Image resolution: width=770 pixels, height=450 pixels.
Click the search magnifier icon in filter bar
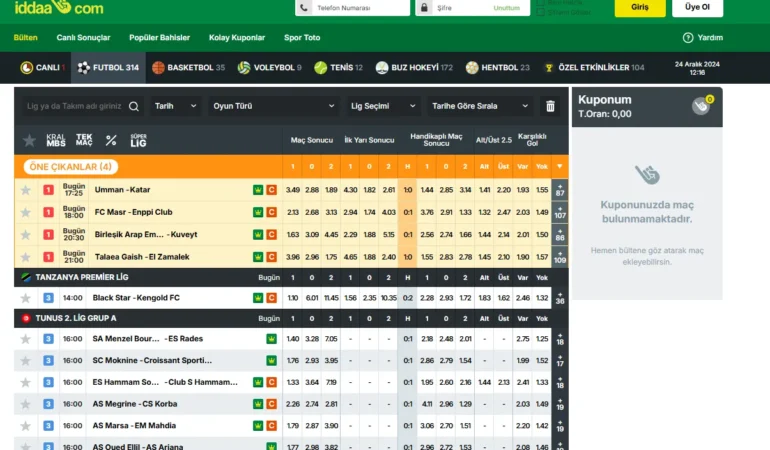134,106
